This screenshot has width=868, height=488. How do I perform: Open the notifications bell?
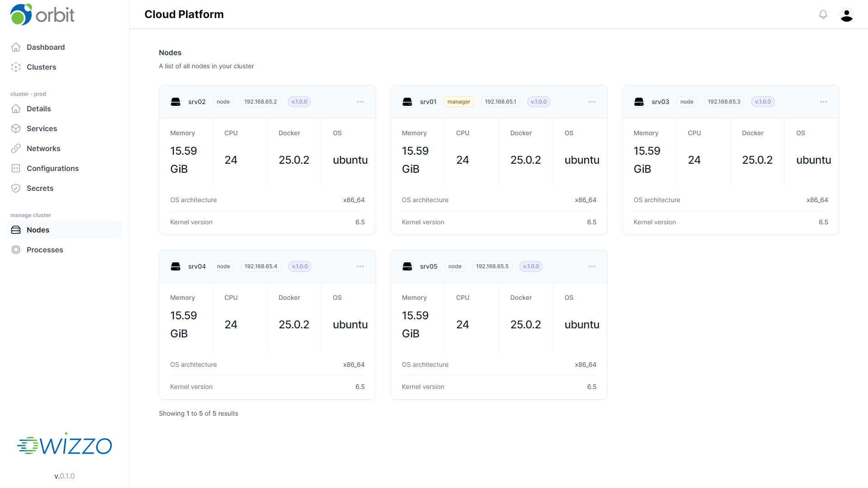[x=823, y=14]
